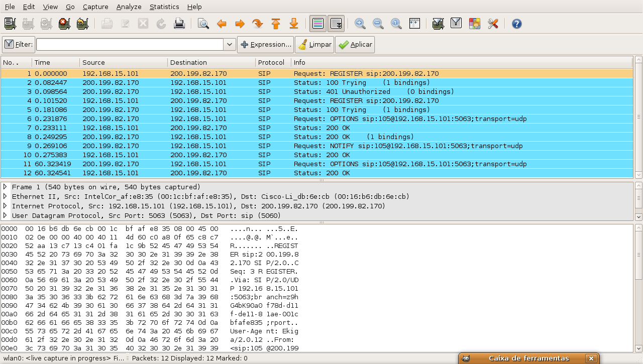Open preferences tools icon
Viewport: 643px width, 364px height.
pyautogui.click(x=492, y=24)
